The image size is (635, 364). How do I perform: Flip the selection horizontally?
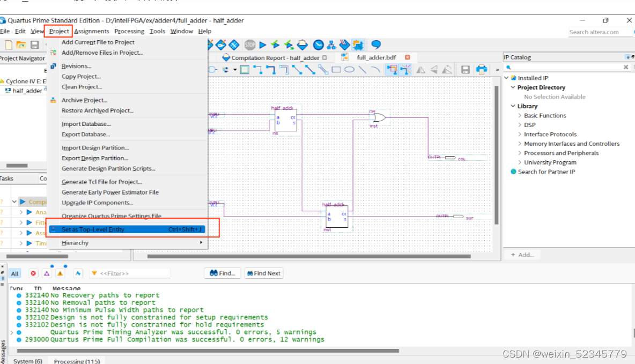421,70
